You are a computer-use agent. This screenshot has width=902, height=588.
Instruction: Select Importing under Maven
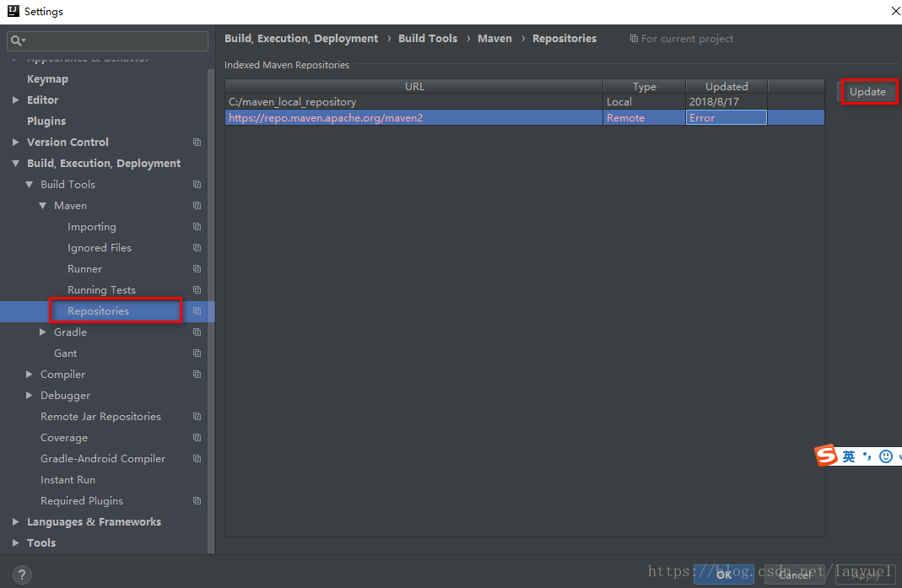[92, 227]
